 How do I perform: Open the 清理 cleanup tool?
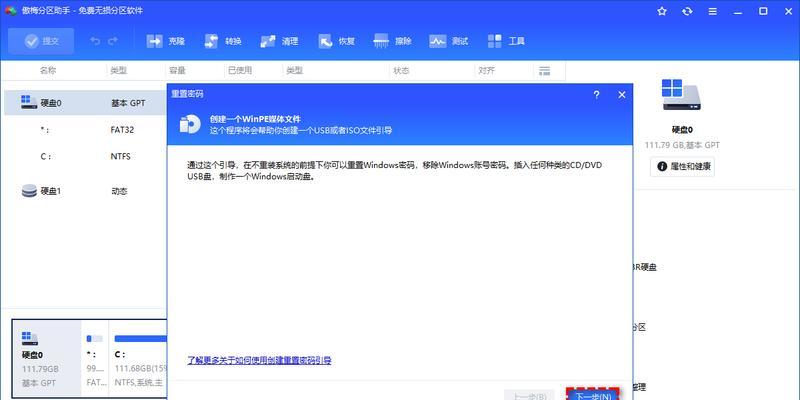tap(279, 41)
